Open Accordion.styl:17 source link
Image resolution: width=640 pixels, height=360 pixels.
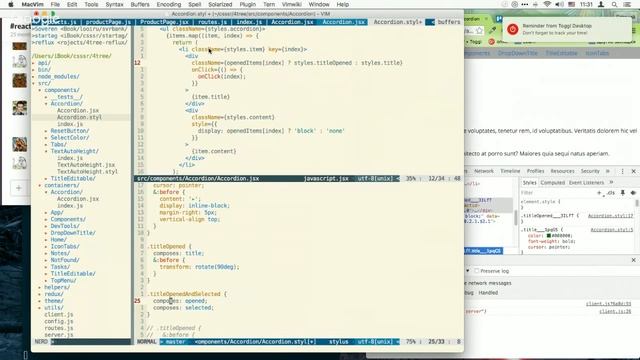pos(610,216)
